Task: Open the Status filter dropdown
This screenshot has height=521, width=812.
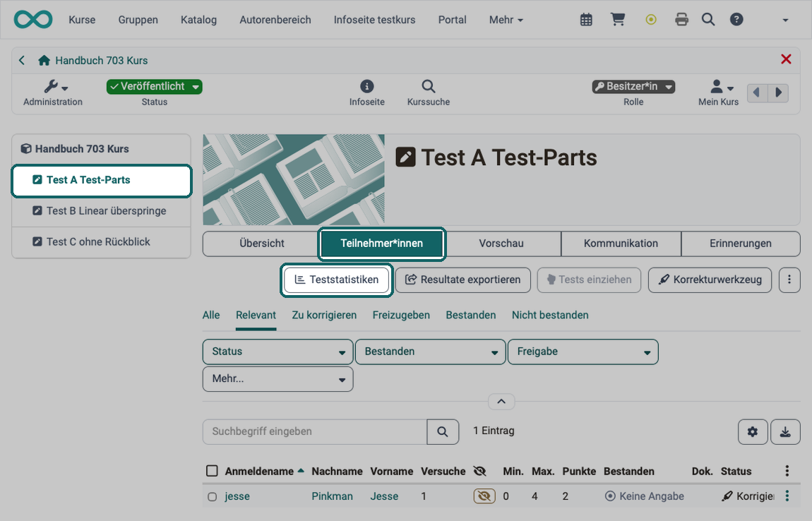Action: [x=278, y=352]
